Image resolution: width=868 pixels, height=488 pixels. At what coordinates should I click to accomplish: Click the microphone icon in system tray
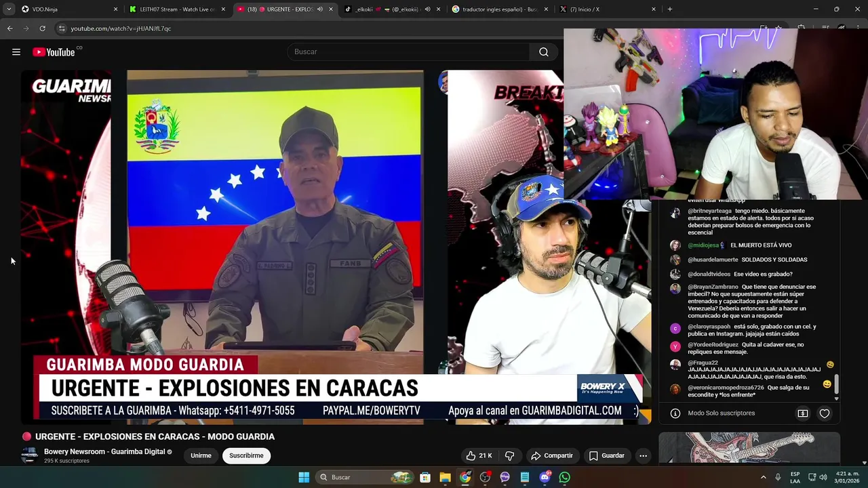click(778, 477)
